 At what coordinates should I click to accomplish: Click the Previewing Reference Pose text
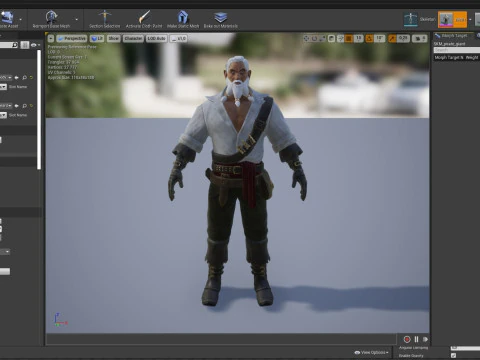72,47
